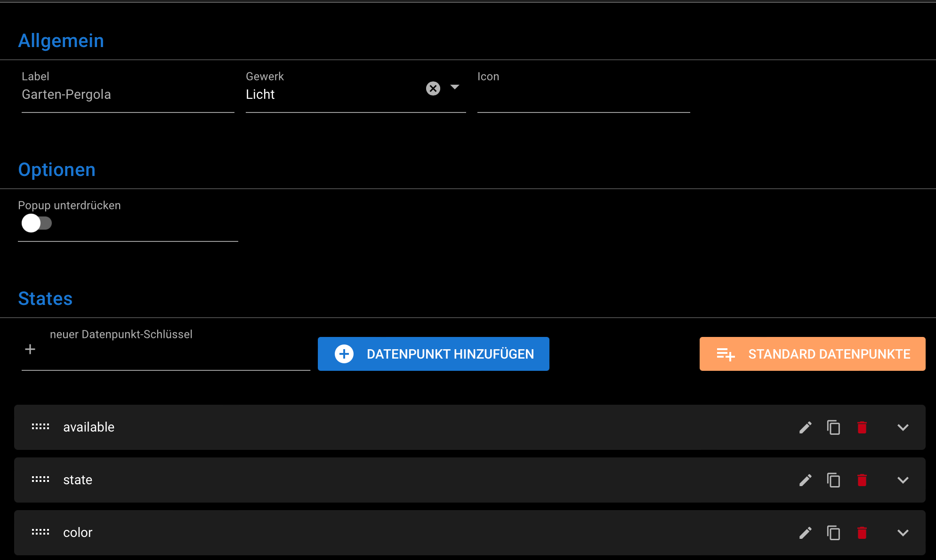Expand the color row chevron
This screenshot has height=560, width=936.
point(903,533)
